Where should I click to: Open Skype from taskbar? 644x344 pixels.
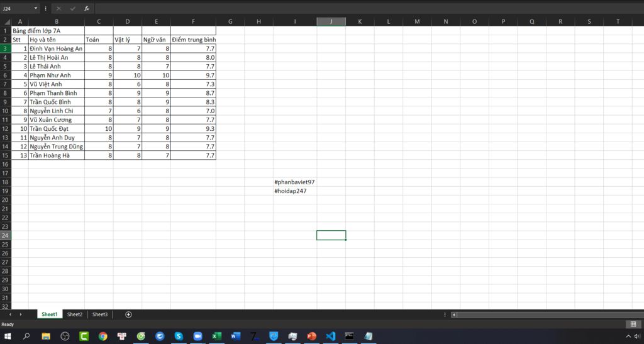point(179,336)
